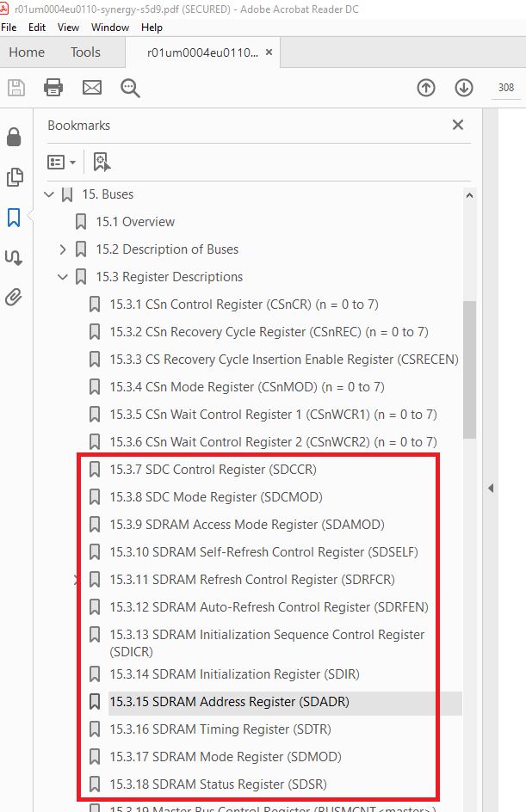
Task: Collapse 15.3 Register Descriptions section
Action: pyautogui.click(x=63, y=277)
